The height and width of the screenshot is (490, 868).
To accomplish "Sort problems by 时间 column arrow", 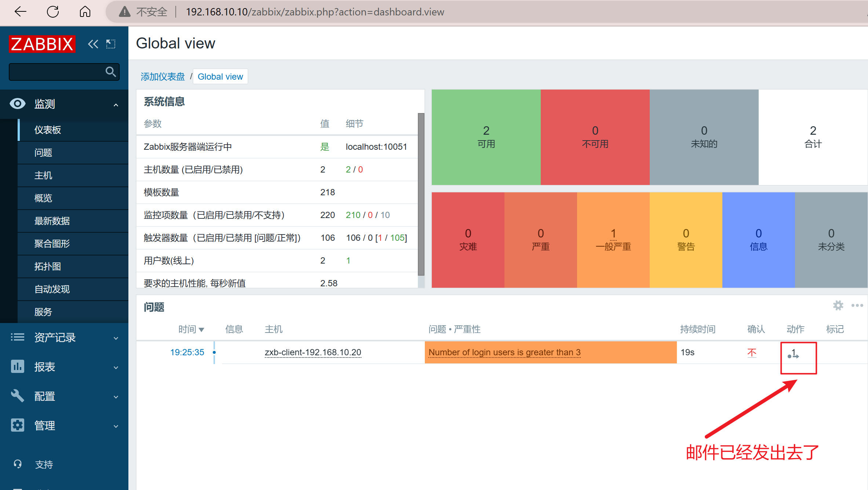I will tap(201, 330).
